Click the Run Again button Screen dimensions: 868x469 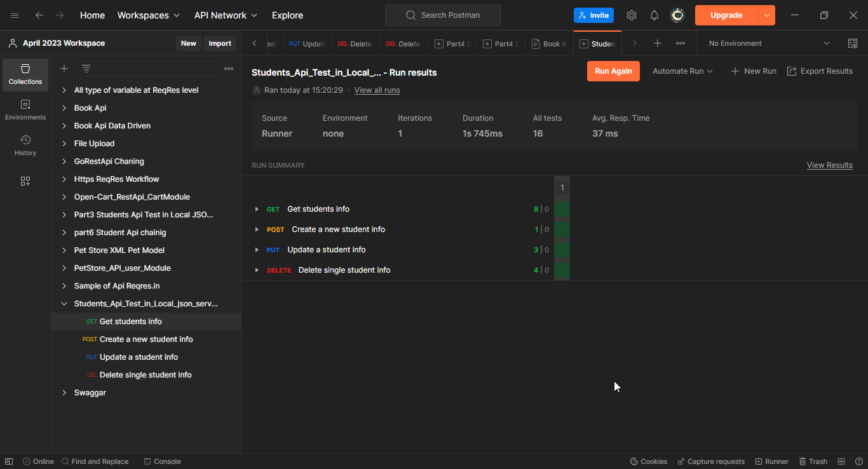[x=613, y=71]
